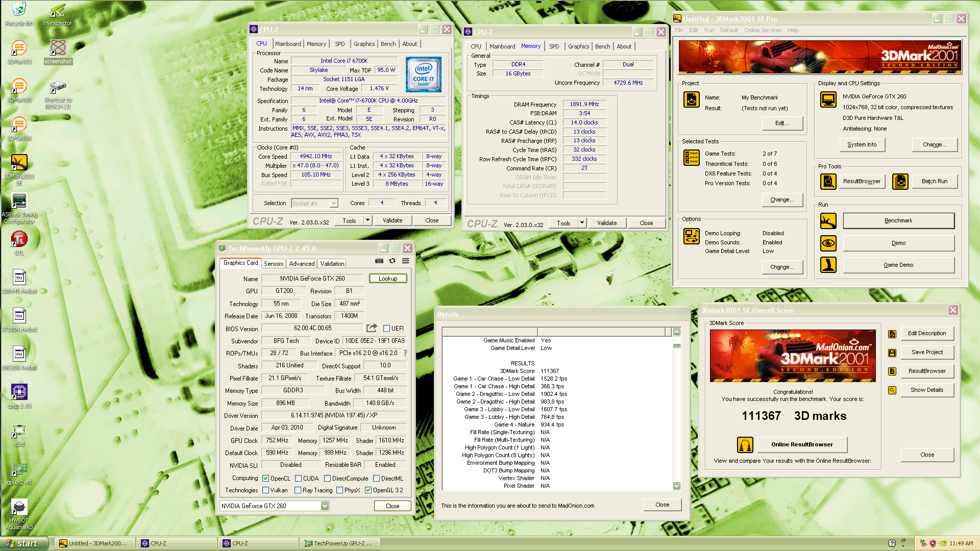Toggle the Ray Tracing checkbox
Viewport: 980px width, 551px height.
coord(298,490)
